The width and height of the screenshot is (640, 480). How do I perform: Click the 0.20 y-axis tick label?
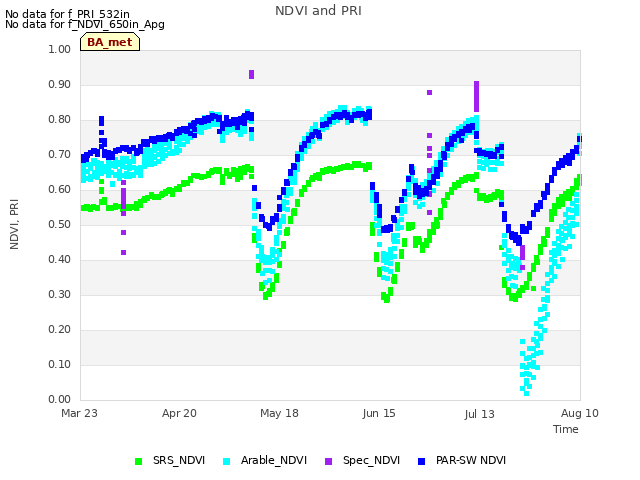60,329
